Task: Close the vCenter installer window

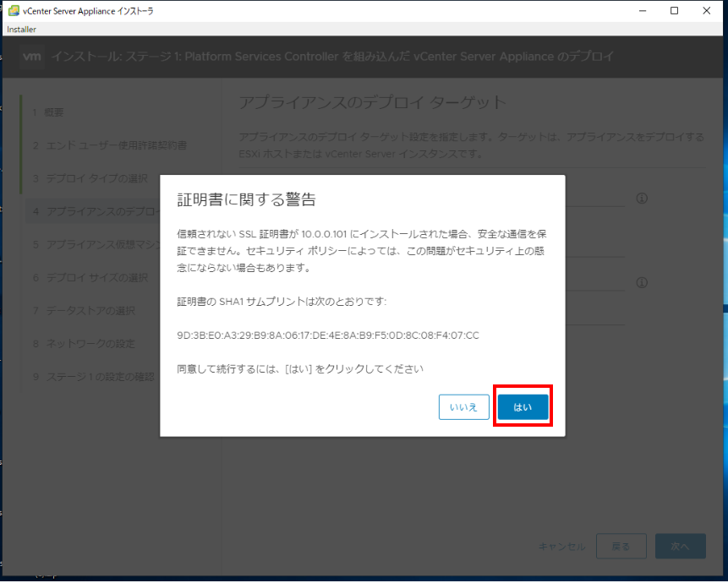Action: coord(707,11)
